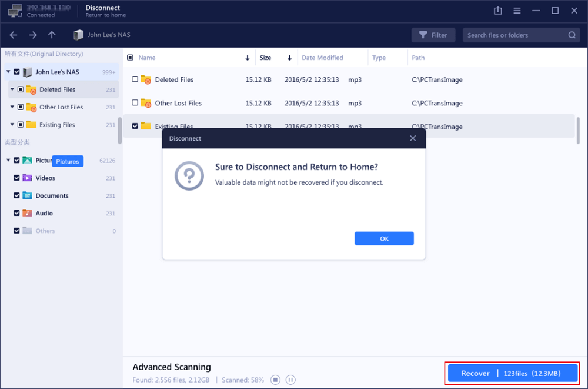
Task: Pause the advanced scanning
Action: [290, 380]
